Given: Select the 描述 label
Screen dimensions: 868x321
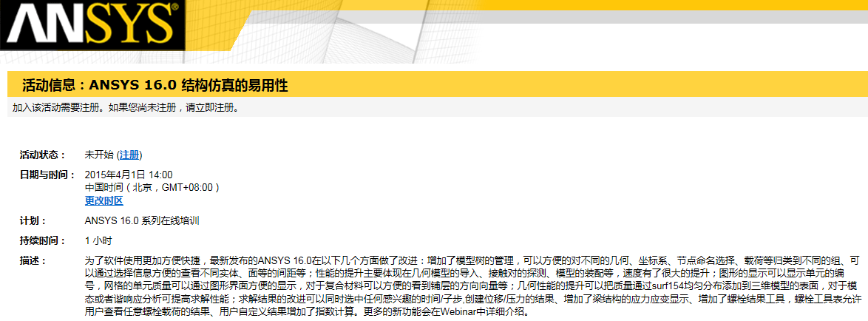Looking at the screenshot, I should pyautogui.click(x=33, y=260).
